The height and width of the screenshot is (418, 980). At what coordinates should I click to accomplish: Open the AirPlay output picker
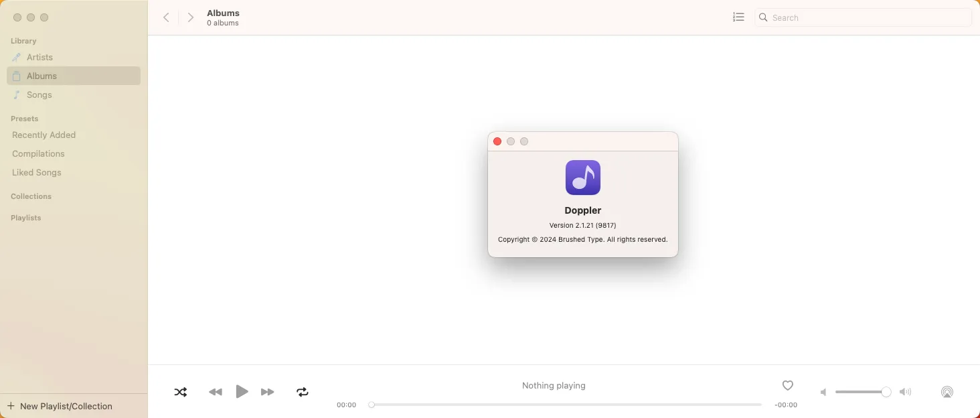click(947, 392)
